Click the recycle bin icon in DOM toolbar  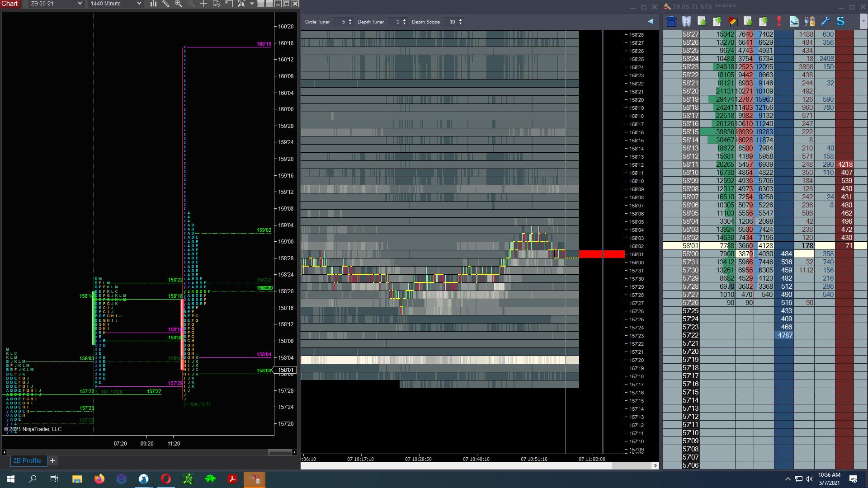coord(686,21)
